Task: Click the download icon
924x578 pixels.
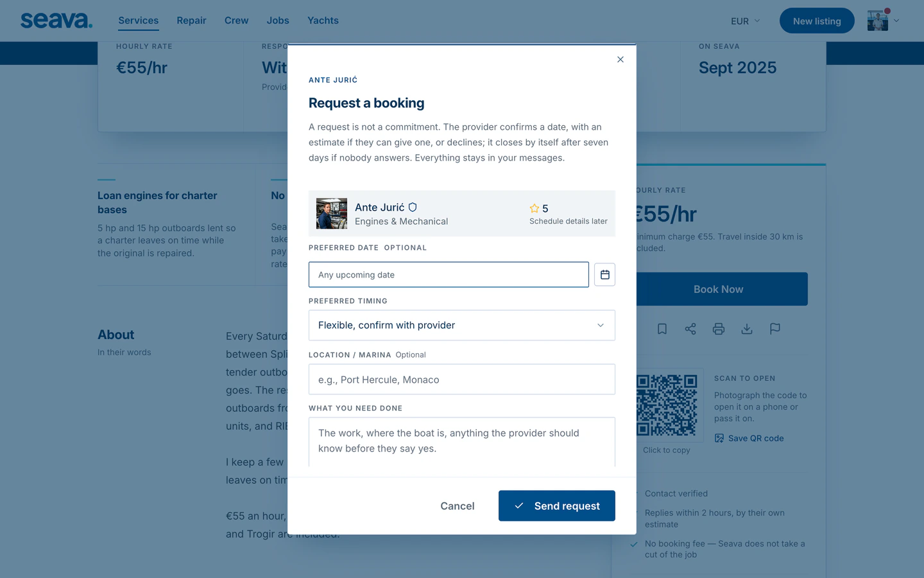Action: click(747, 329)
